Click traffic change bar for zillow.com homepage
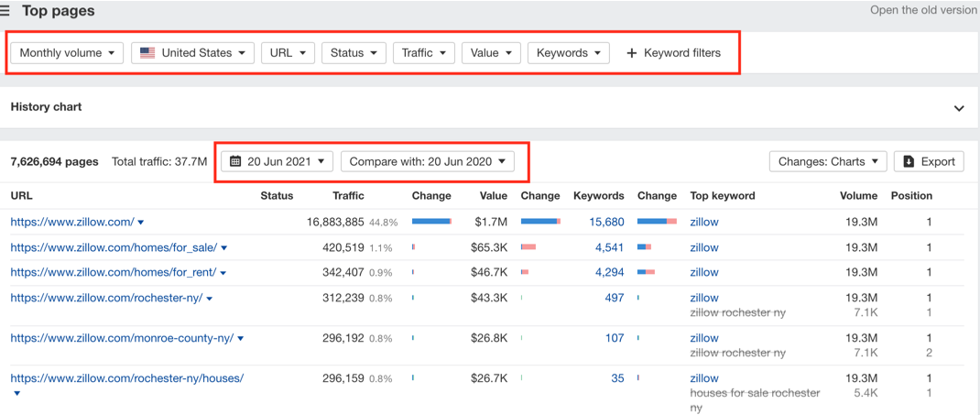980x415 pixels. [x=432, y=222]
